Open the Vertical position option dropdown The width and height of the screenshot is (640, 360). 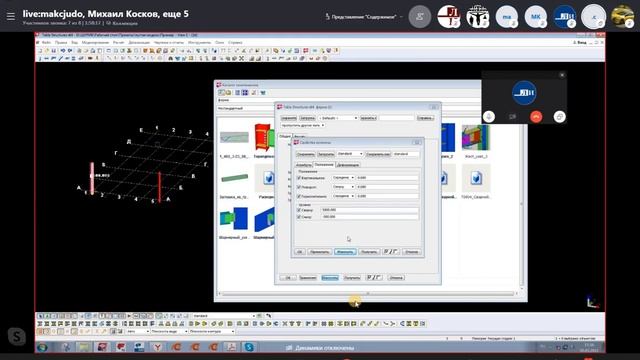point(343,178)
